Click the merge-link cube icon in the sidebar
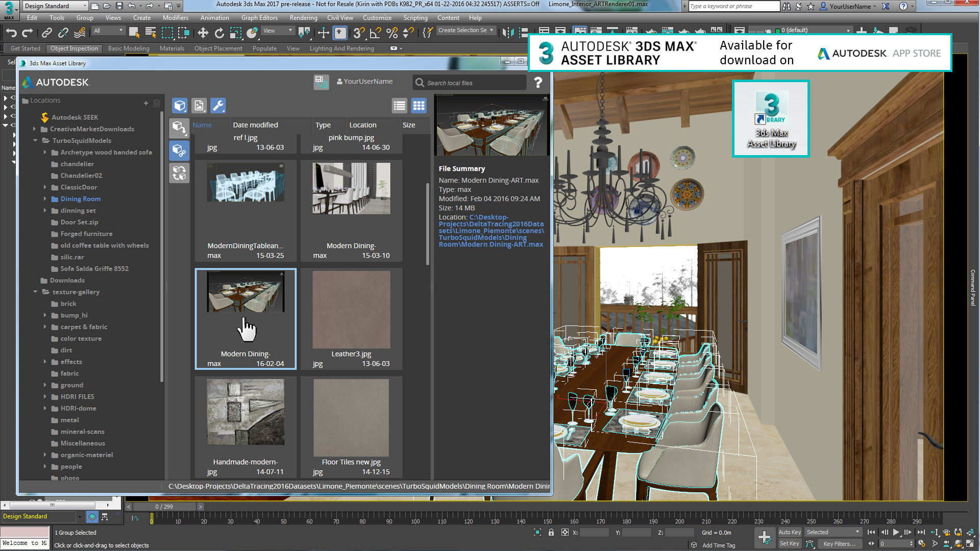Screen dimensions: 980x551 coord(179,151)
